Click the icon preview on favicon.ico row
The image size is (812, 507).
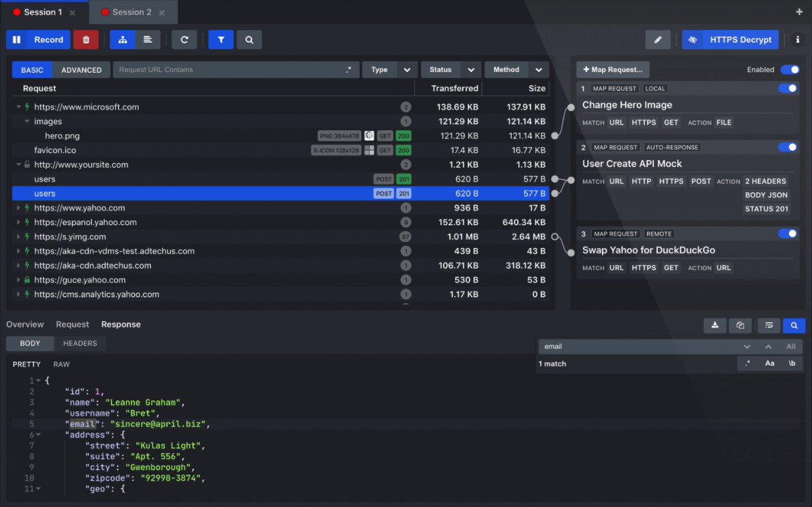[x=370, y=151]
